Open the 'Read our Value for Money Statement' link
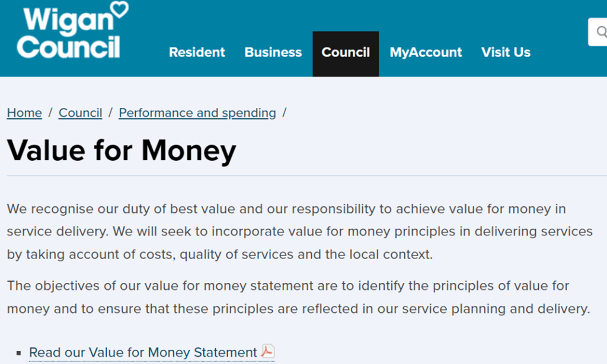This screenshot has width=607, height=364. click(143, 352)
